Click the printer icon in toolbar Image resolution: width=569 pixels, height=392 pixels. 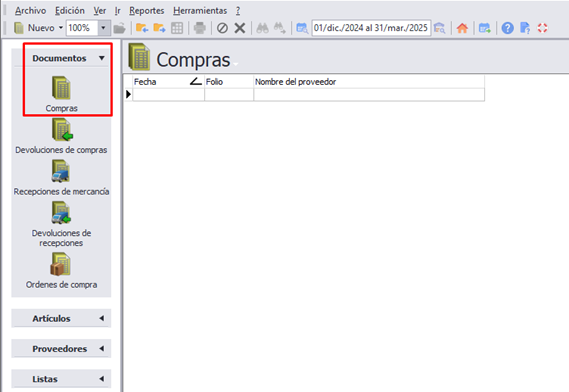pos(200,28)
